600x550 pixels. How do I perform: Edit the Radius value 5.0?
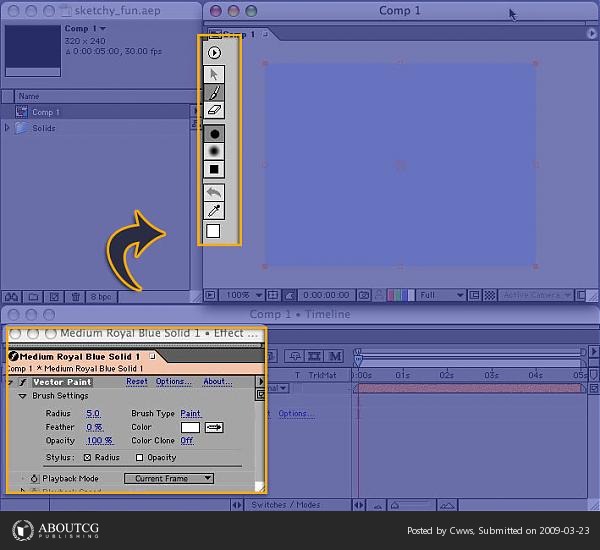[93, 413]
